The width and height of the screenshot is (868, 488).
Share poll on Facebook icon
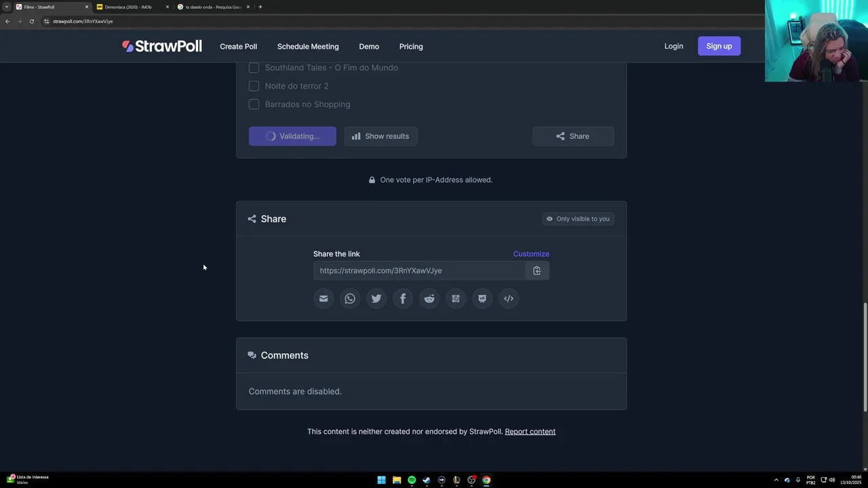[403, 298]
